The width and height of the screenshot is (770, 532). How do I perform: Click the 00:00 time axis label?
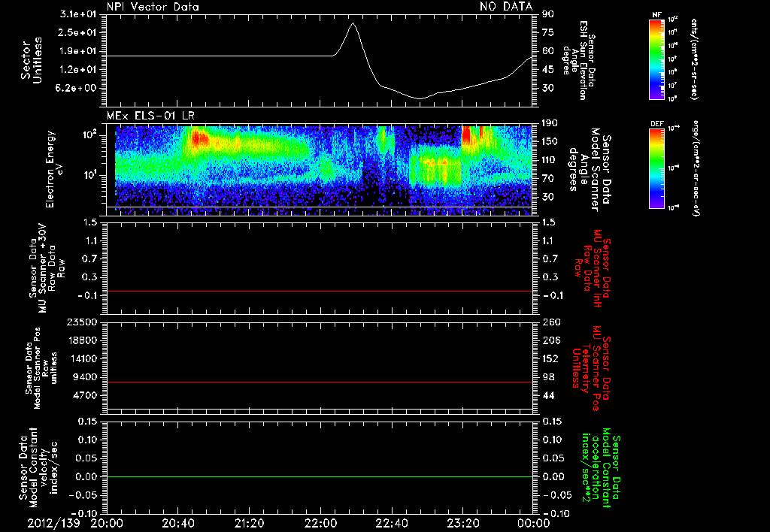tap(534, 523)
